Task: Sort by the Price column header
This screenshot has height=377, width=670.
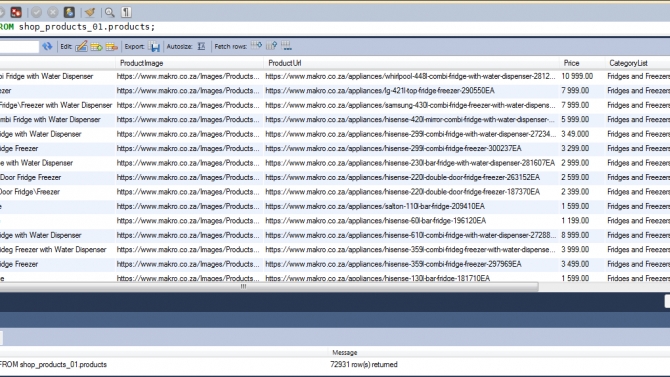Action: (x=582, y=63)
